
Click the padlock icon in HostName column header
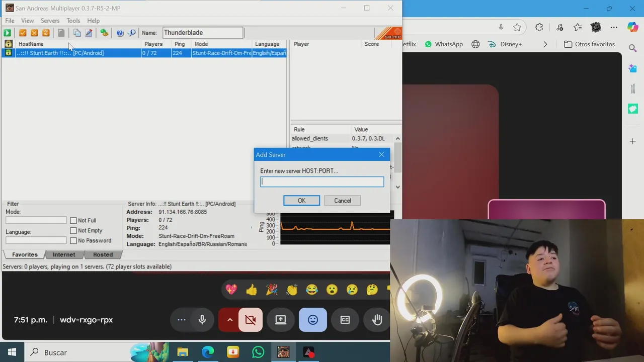[8, 44]
